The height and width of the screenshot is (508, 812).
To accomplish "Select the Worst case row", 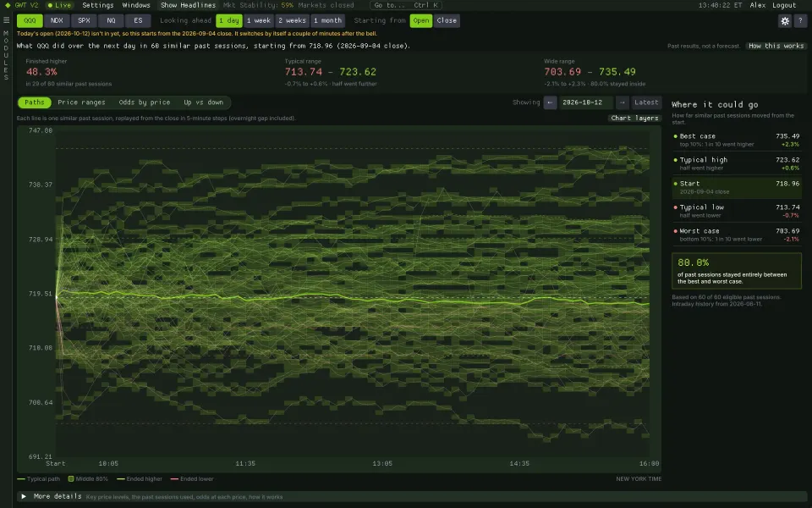I will pos(737,235).
